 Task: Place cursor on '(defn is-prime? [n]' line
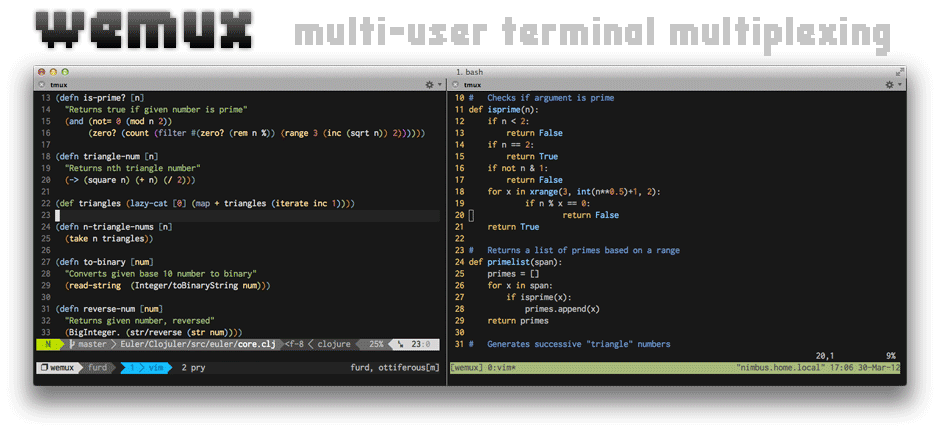[100, 98]
